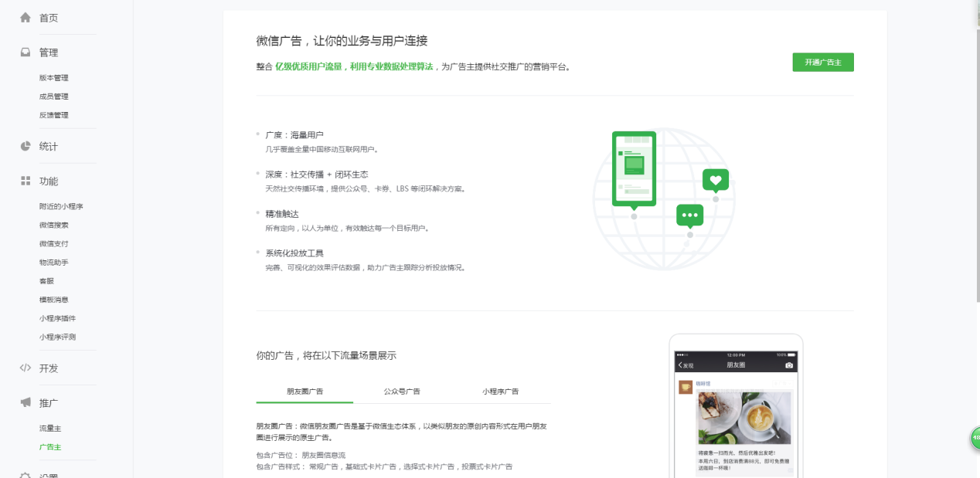The image size is (980, 478).
Task: Open 微信支付 in the sidebar
Action: click(x=54, y=243)
